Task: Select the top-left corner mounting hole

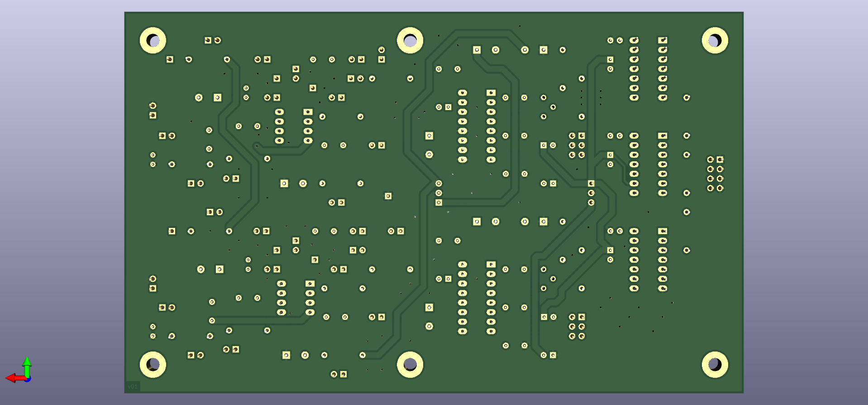Action: (x=153, y=40)
